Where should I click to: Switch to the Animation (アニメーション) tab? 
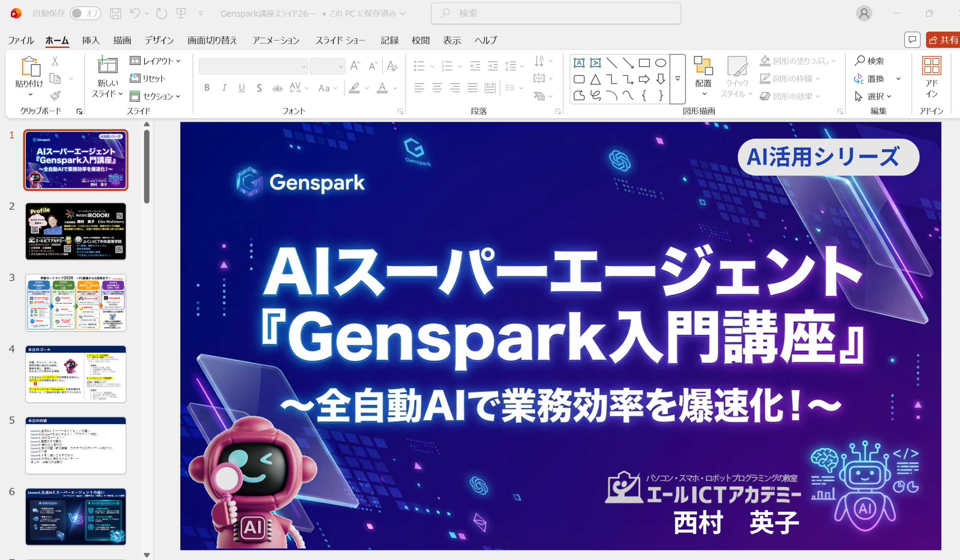point(276,41)
